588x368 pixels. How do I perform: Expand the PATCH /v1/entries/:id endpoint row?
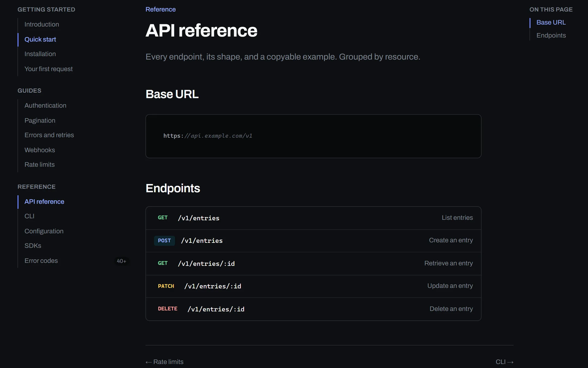313,286
